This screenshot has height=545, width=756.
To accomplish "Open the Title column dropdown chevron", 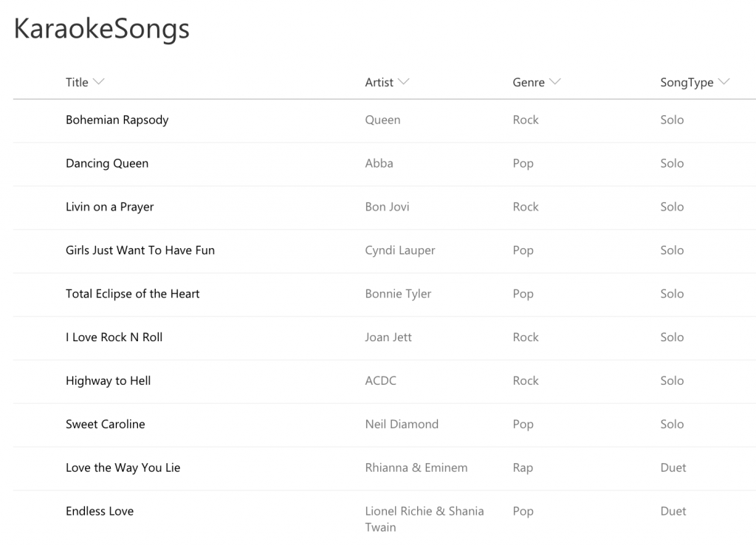I will (x=98, y=81).
